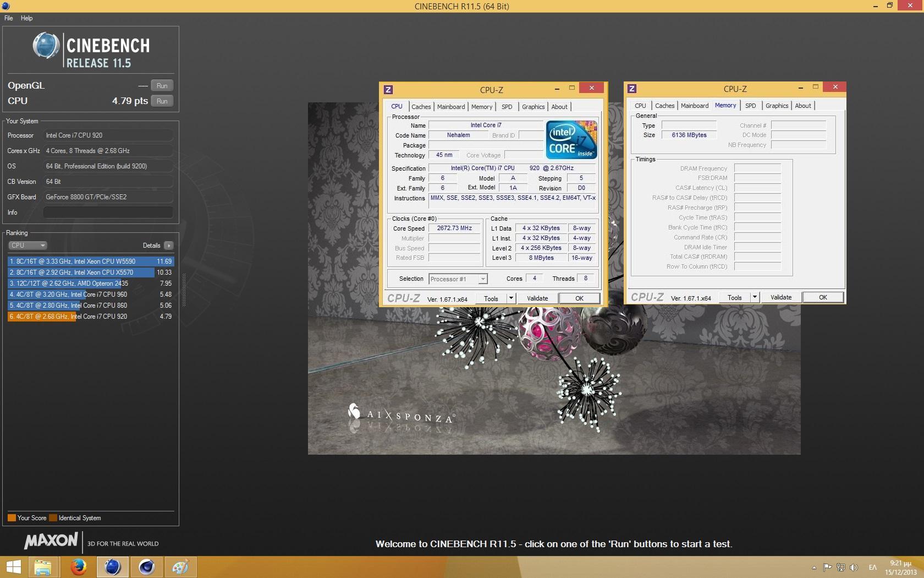Click the Info input field
Image resolution: width=924 pixels, height=578 pixels.
(x=108, y=212)
